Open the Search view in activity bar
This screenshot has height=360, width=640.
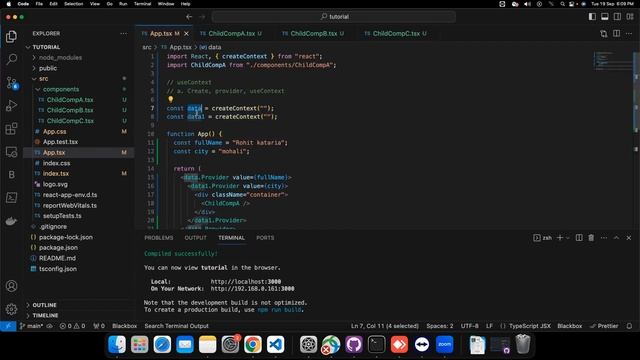[11, 60]
